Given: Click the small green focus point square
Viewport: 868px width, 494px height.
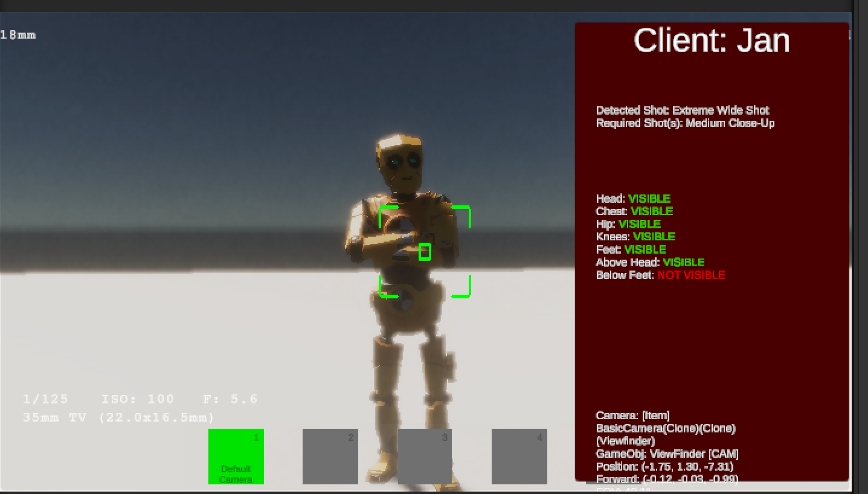Looking at the screenshot, I should 425,252.
